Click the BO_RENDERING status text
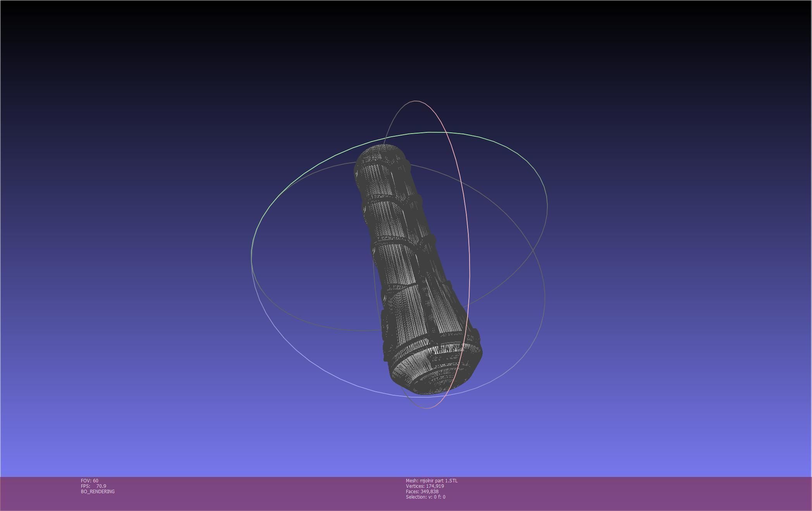The image size is (812, 511). click(x=98, y=492)
